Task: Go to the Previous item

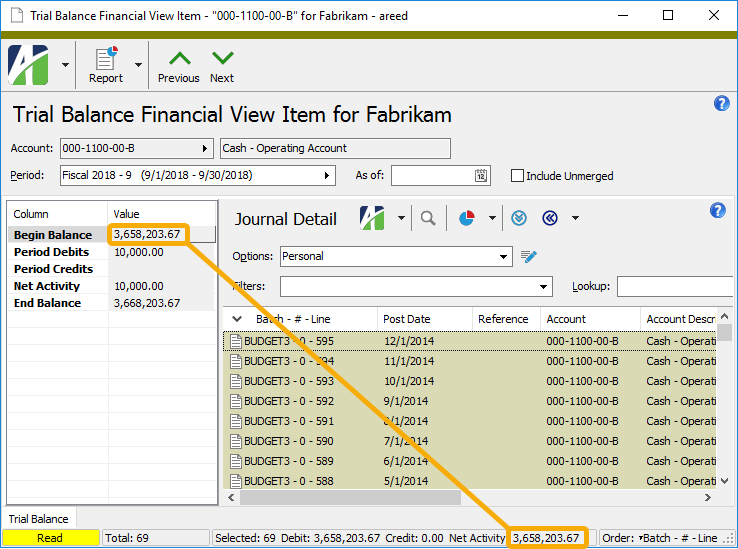Action: click(179, 66)
